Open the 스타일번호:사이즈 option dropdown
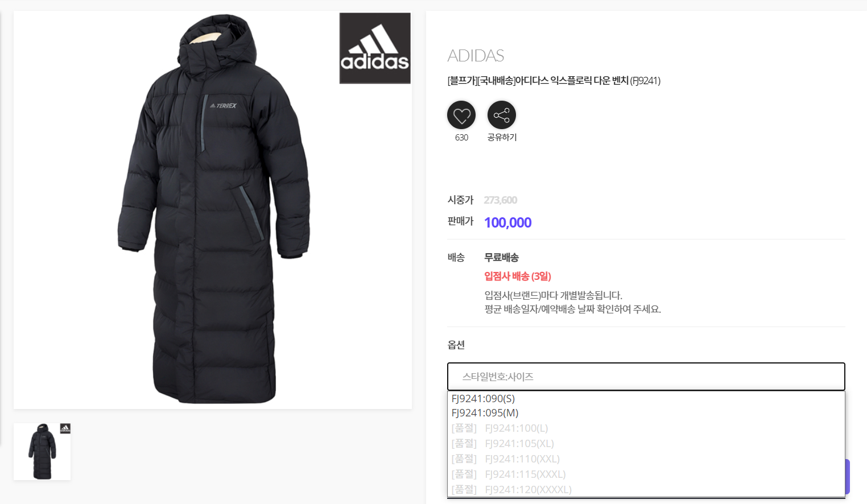This screenshot has width=867, height=504. [646, 377]
